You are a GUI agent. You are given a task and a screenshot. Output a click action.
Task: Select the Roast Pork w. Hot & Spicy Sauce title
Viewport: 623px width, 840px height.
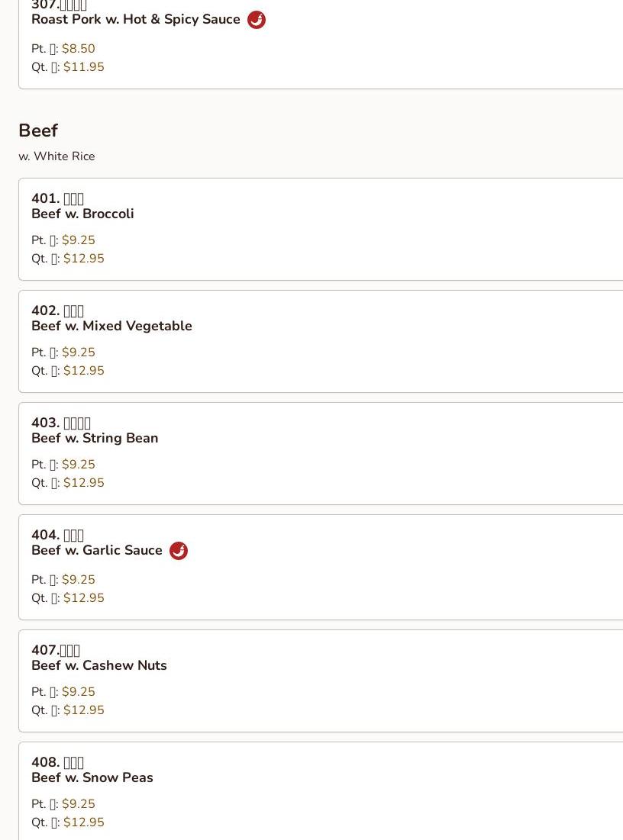coord(136,19)
